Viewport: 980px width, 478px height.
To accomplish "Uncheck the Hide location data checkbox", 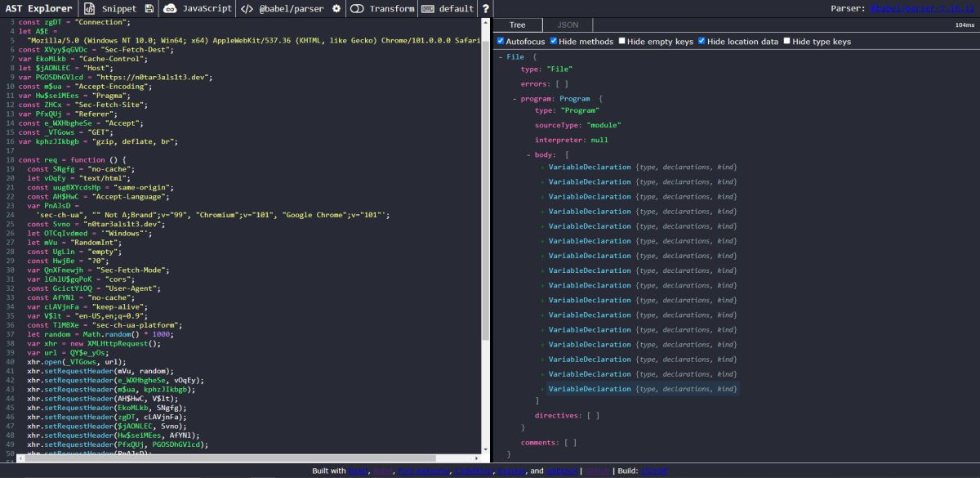I will [x=702, y=41].
